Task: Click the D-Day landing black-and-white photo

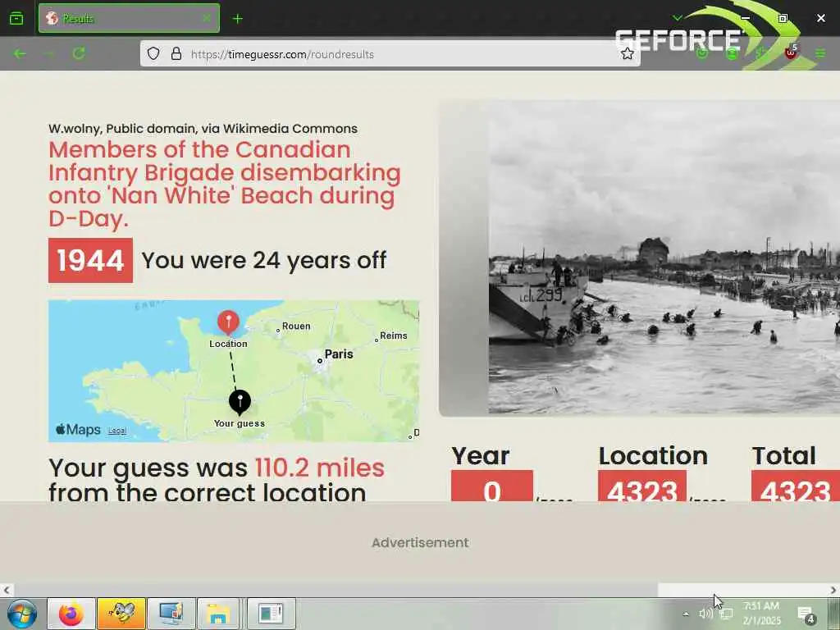Action: [x=664, y=258]
